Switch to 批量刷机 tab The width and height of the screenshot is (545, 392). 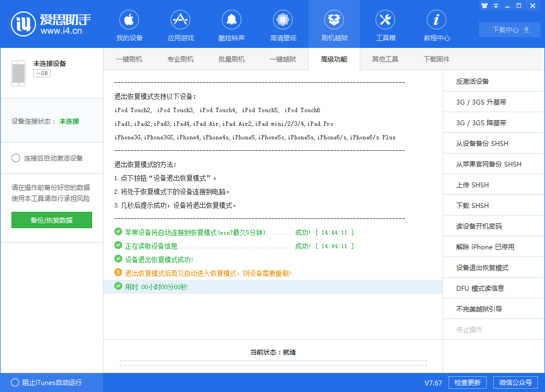tap(232, 59)
